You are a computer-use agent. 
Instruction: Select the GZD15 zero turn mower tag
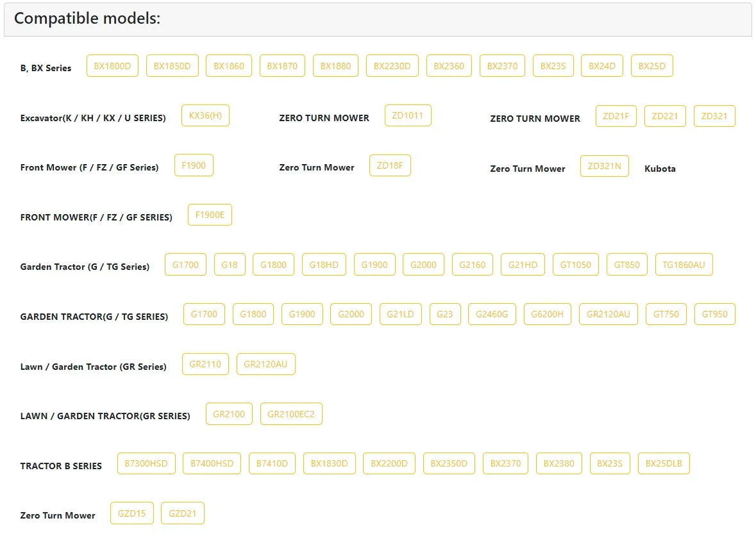(131, 513)
